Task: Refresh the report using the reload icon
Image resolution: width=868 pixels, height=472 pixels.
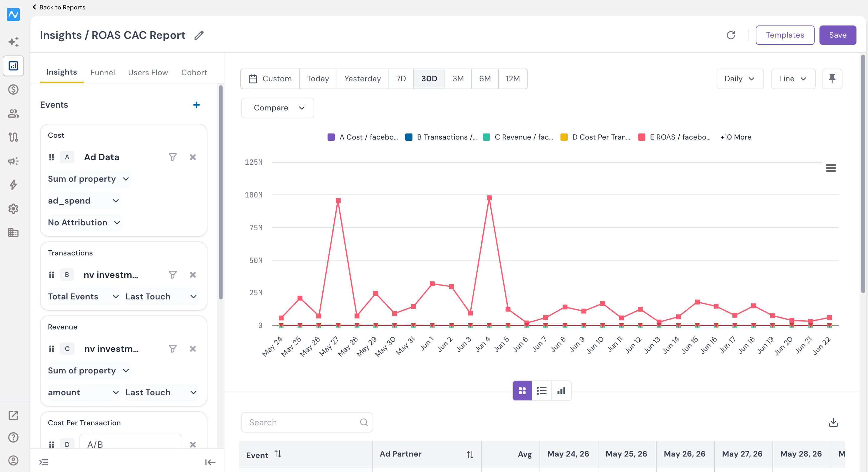Action: point(731,35)
